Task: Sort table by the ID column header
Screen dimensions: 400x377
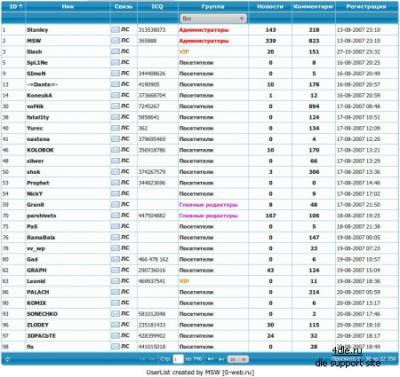Action: (13, 6)
